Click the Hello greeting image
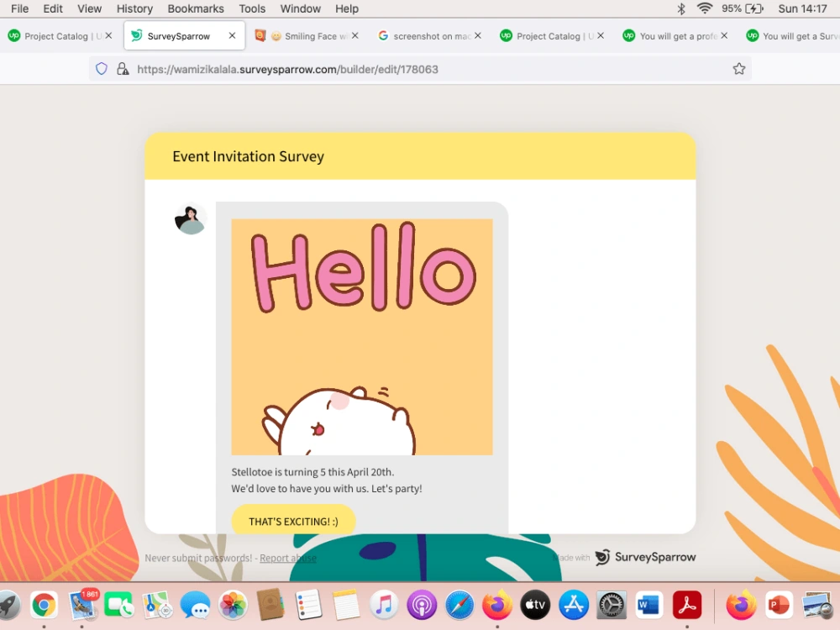840x630 pixels. (x=361, y=337)
